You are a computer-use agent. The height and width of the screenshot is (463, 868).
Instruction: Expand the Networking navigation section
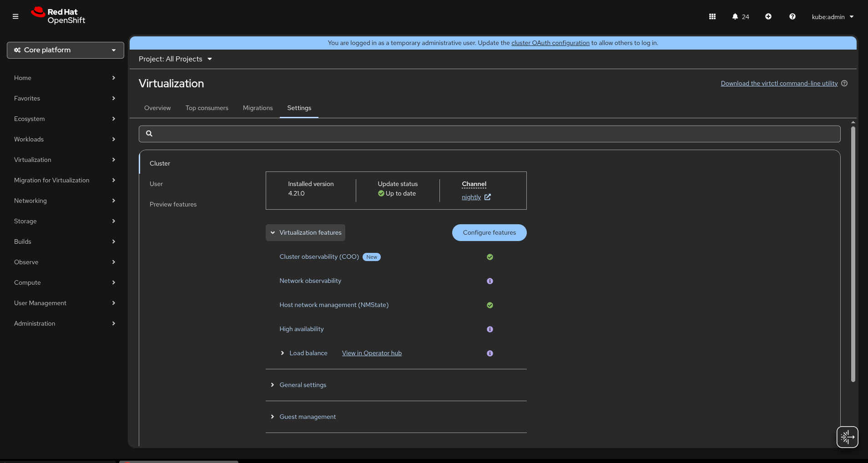65,201
